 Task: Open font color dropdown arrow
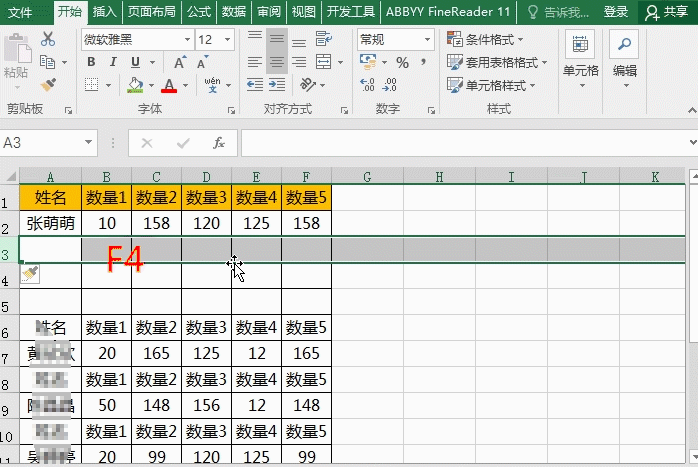185,85
